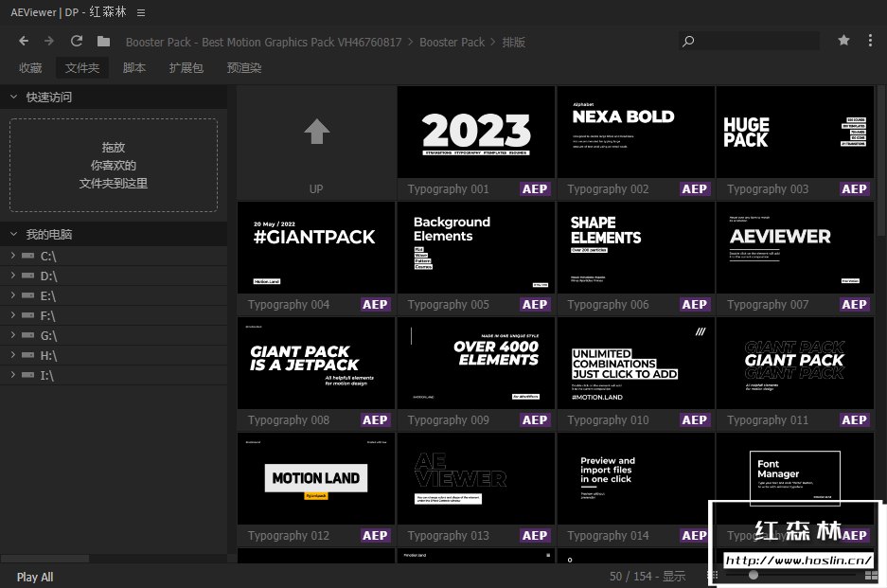Click the AEP badge on Typography 013
Viewport: 887px width, 588px height.
535,535
